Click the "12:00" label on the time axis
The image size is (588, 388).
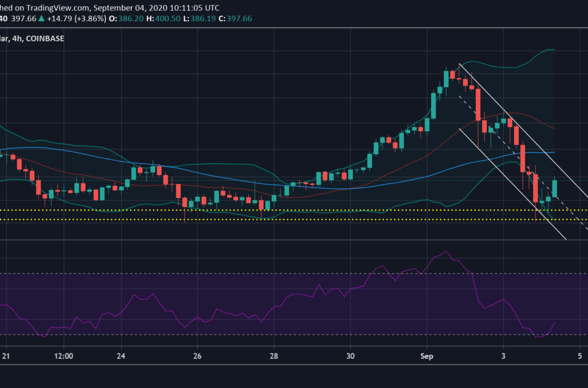tap(64, 356)
